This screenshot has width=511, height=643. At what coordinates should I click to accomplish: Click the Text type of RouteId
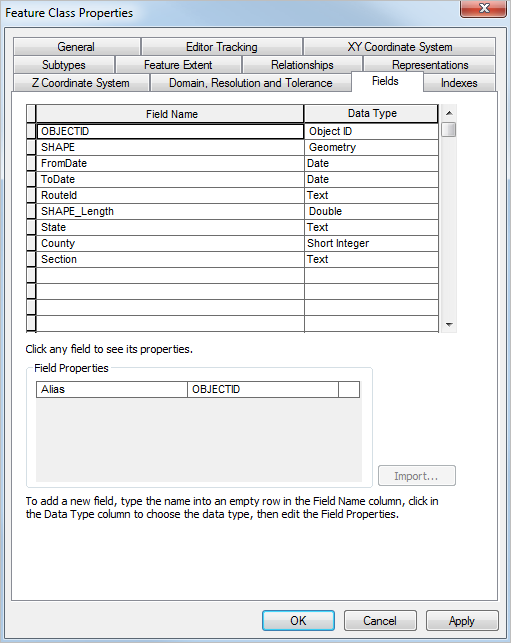coord(372,195)
